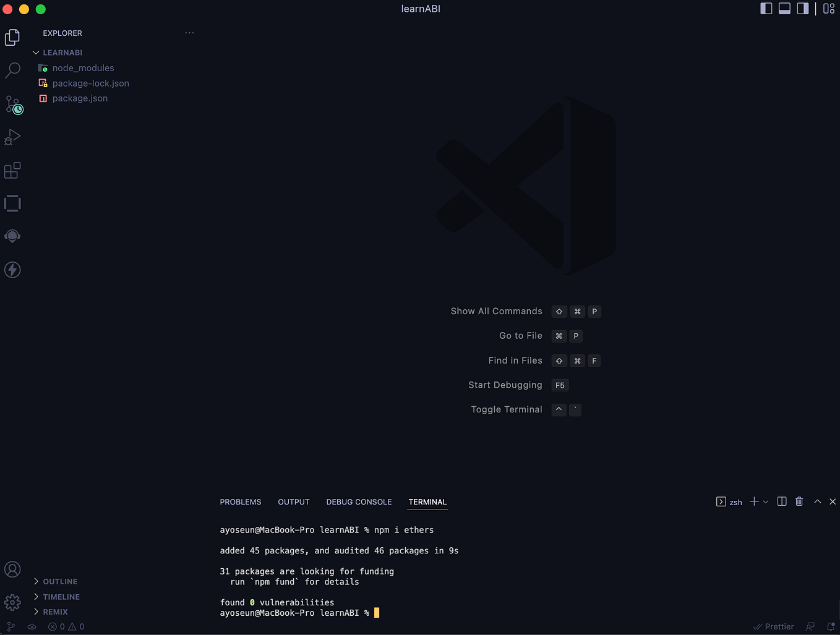
Task: Expand the OUTLINE section
Action: click(x=59, y=581)
